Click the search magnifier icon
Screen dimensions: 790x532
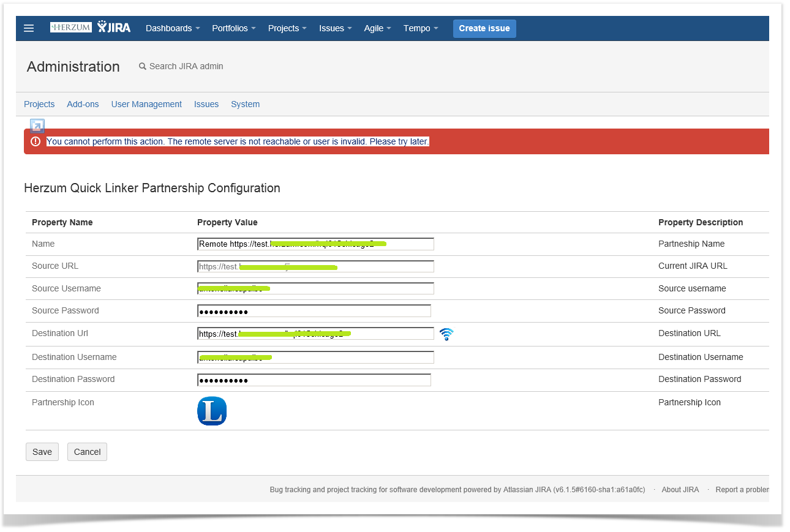coord(143,66)
